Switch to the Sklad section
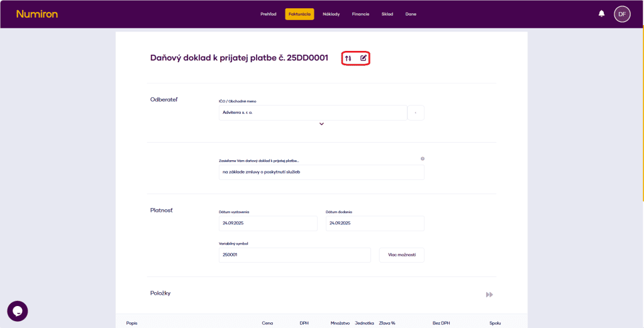 pyautogui.click(x=387, y=14)
